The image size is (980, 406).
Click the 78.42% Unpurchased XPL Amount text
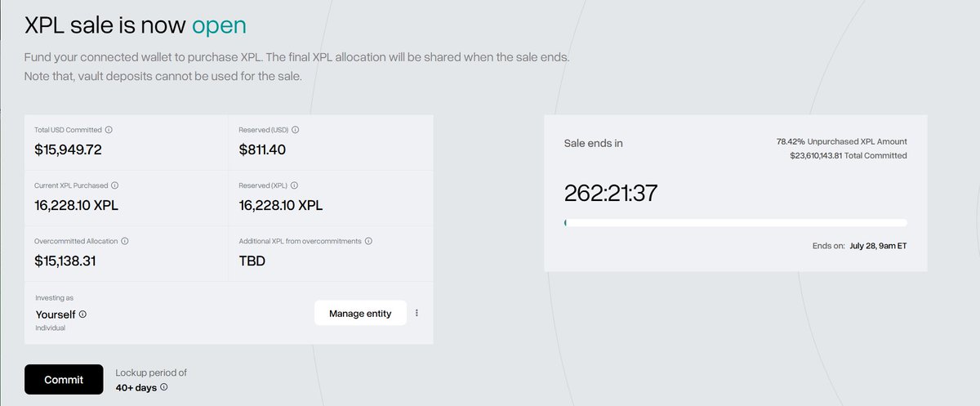pyautogui.click(x=841, y=141)
